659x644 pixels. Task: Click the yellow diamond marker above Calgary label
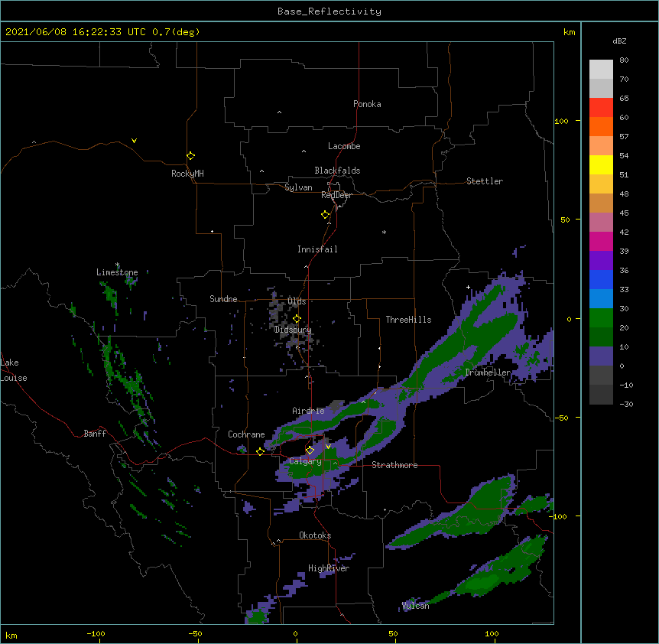click(x=310, y=450)
